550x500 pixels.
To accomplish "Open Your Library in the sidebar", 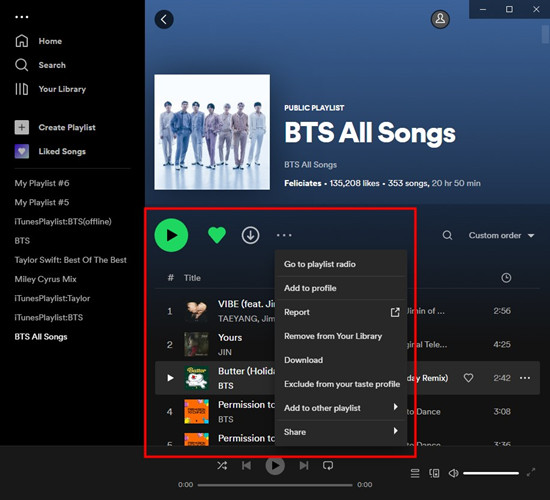I will 50,89.
